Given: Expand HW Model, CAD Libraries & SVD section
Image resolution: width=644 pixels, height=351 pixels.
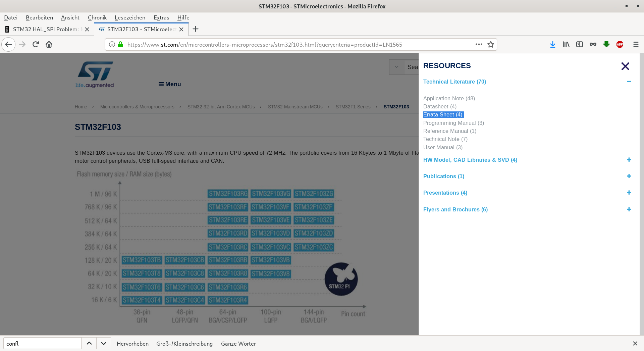Looking at the screenshot, I should pyautogui.click(x=629, y=160).
